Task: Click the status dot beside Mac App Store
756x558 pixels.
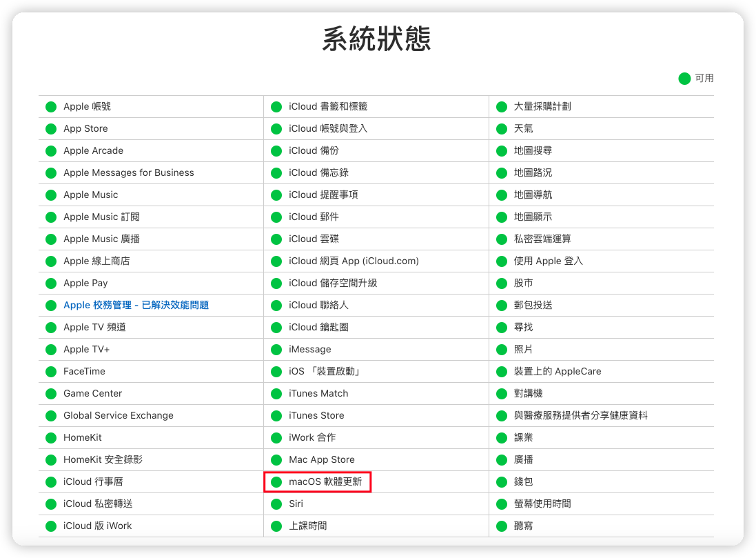Action: coord(276,460)
